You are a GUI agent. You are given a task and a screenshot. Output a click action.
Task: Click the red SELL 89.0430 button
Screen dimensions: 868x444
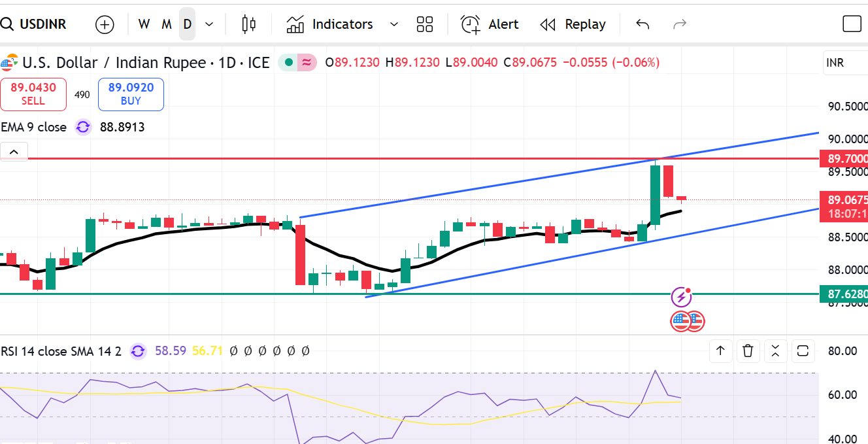pyautogui.click(x=33, y=94)
